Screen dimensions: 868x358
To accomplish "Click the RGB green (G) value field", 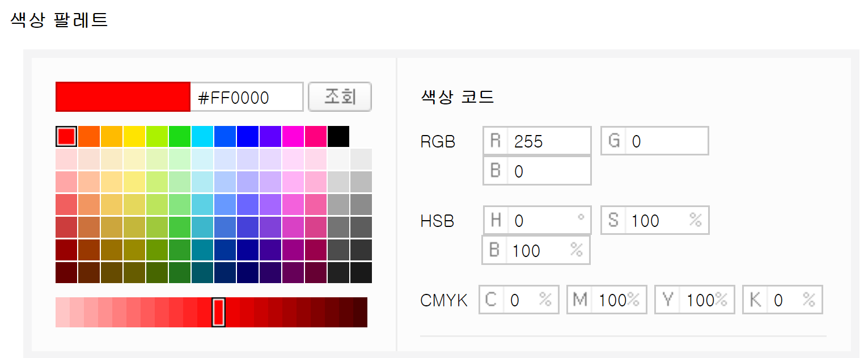I will coord(666,141).
